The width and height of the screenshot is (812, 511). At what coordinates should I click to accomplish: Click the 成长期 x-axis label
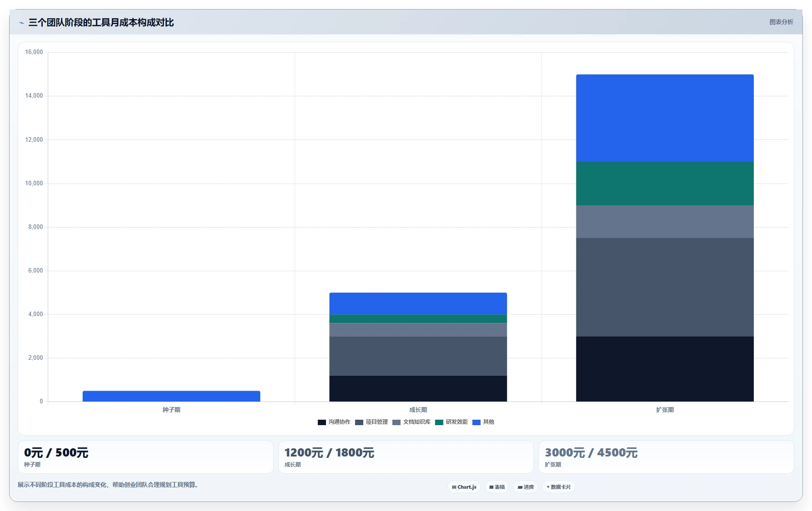pyautogui.click(x=418, y=410)
